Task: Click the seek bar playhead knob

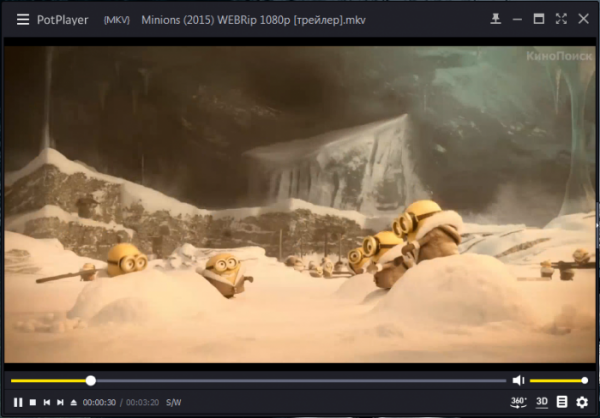Action: [91, 380]
